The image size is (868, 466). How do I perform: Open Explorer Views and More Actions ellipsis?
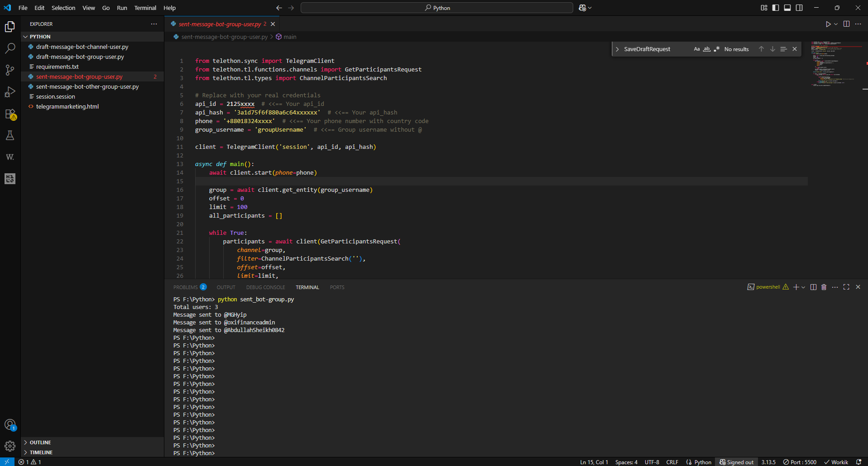(154, 24)
